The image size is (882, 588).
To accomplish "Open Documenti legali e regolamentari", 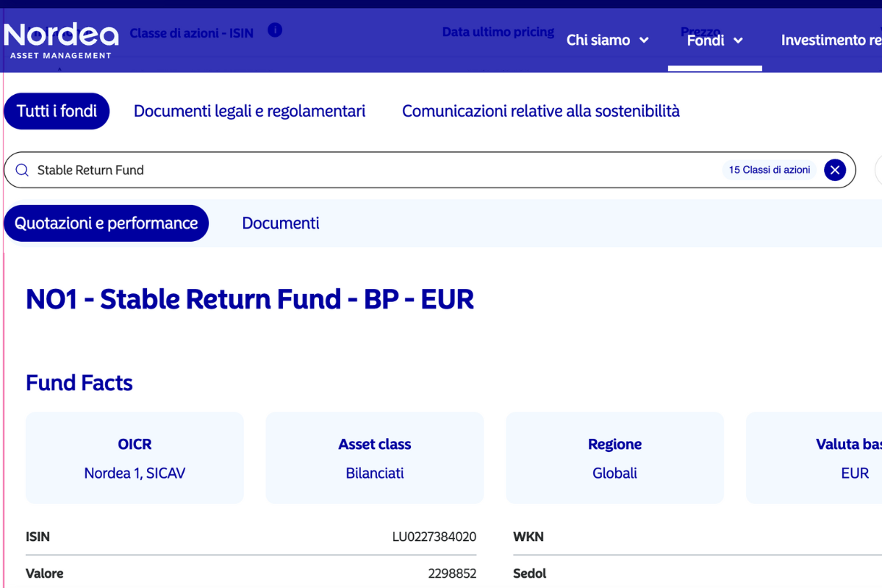I will point(249,110).
